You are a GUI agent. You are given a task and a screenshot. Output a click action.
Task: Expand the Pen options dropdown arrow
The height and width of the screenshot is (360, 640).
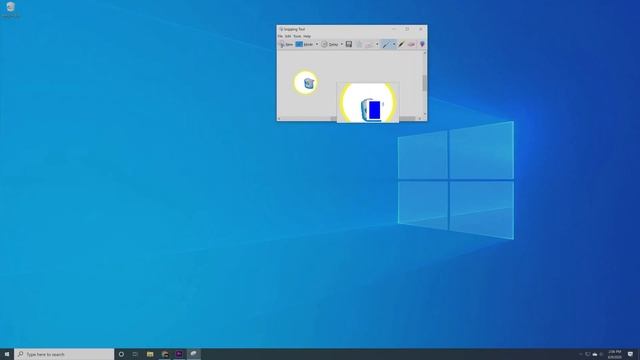394,44
